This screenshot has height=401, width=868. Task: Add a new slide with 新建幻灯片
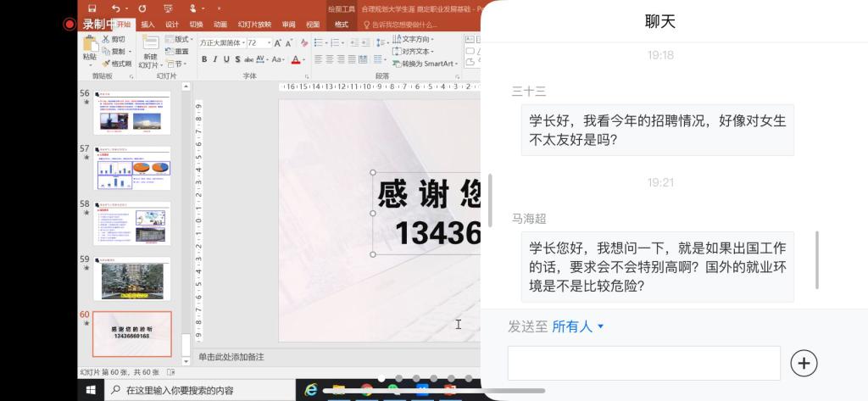pos(150,53)
